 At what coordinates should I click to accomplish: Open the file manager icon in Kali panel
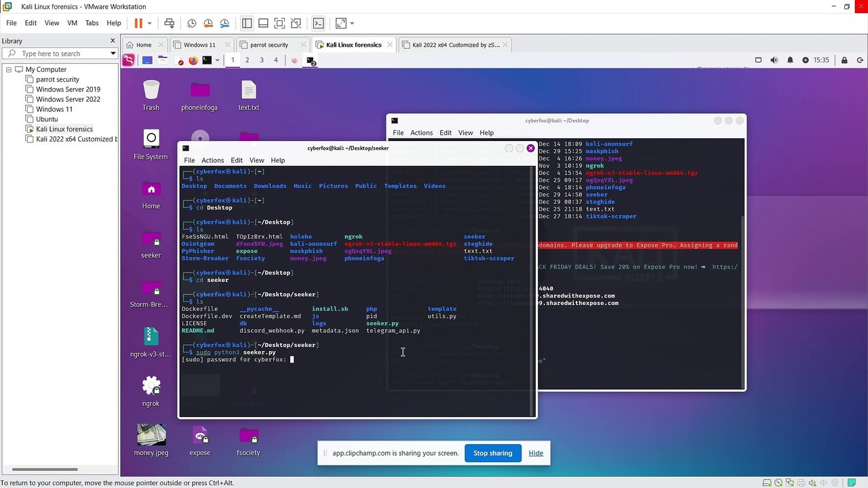coord(163,60)
